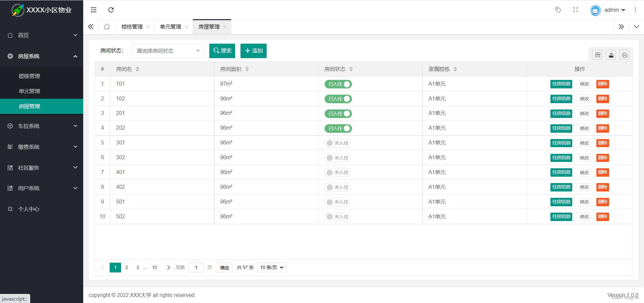Expand the 用户系统 sidebar menu
The height and width of the screenshot is (303, 644).
point(42,188)
